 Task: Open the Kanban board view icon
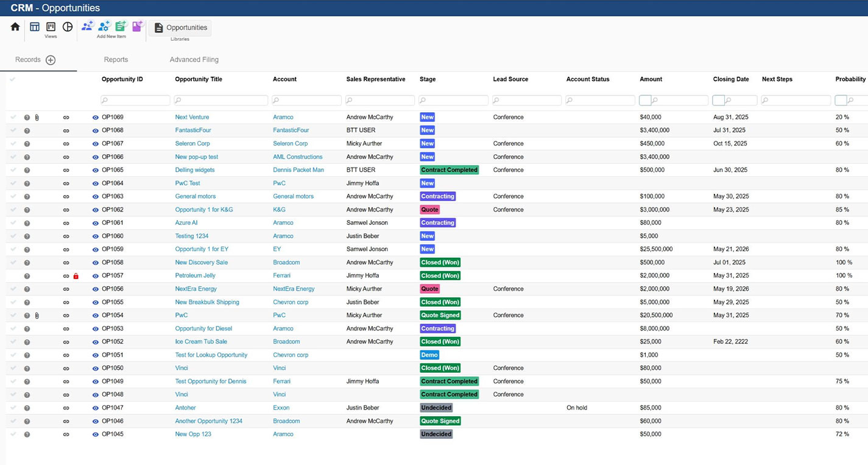(51, 27)
